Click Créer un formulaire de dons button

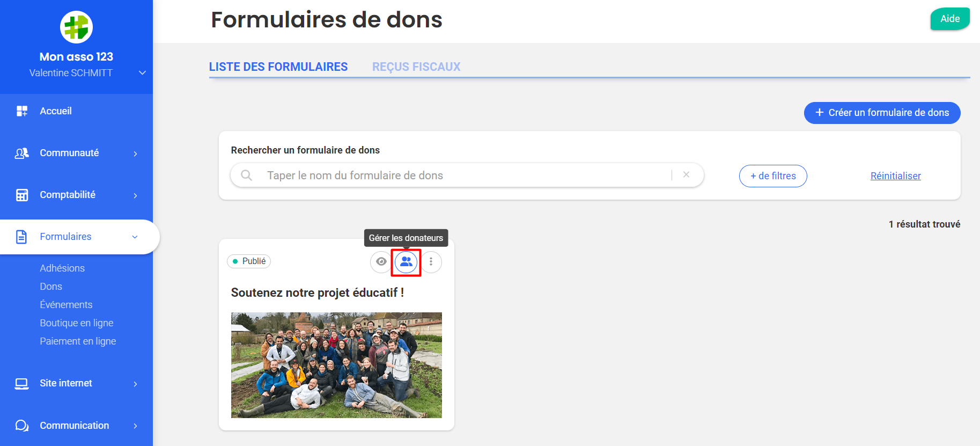(x=882, y=113)
